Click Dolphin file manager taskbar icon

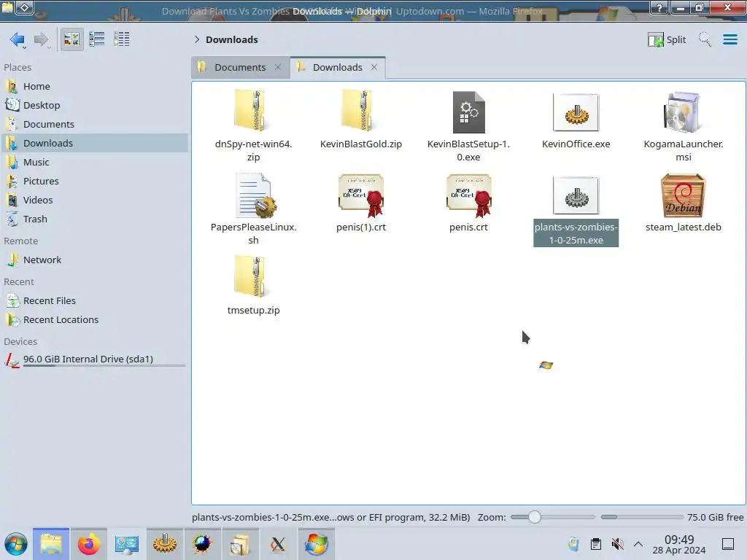(x=51, y=544)
